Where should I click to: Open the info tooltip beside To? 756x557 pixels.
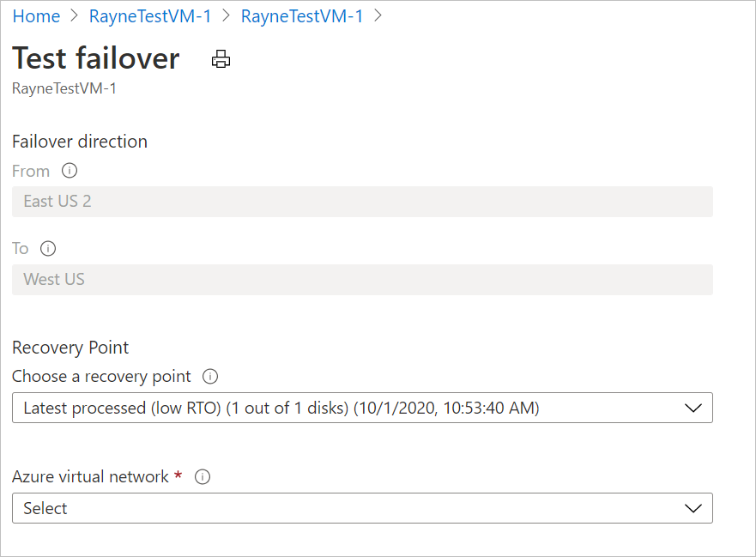tap(48, 248)
